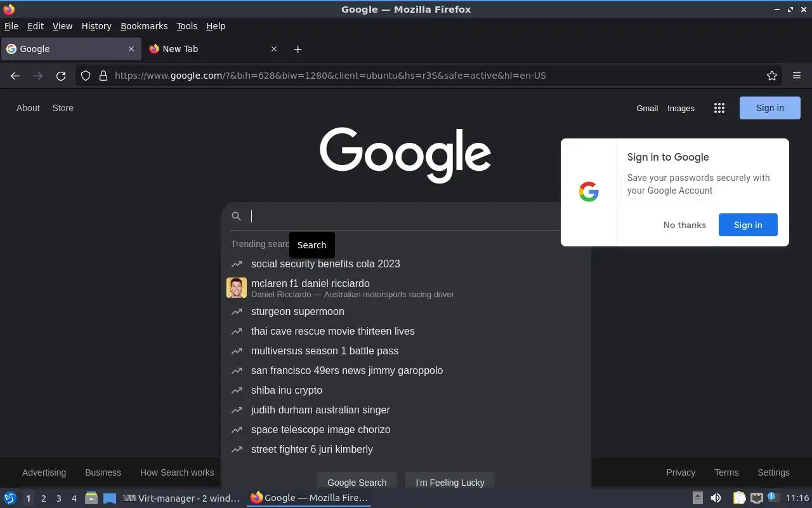812x508 pixels.
Task: Open the Business footer link
Action: coord(103,472)
